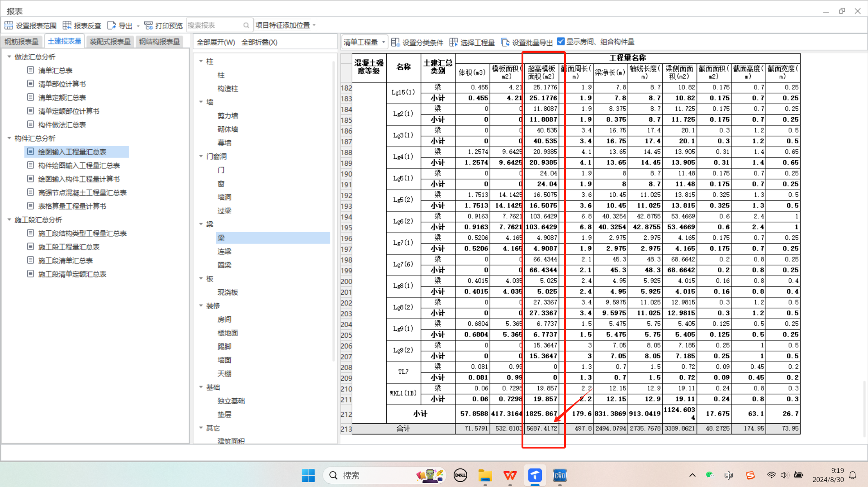Switch to 钢结构报表量 tab
Viewport: 868px width, 487px height.
pos(159,42)
